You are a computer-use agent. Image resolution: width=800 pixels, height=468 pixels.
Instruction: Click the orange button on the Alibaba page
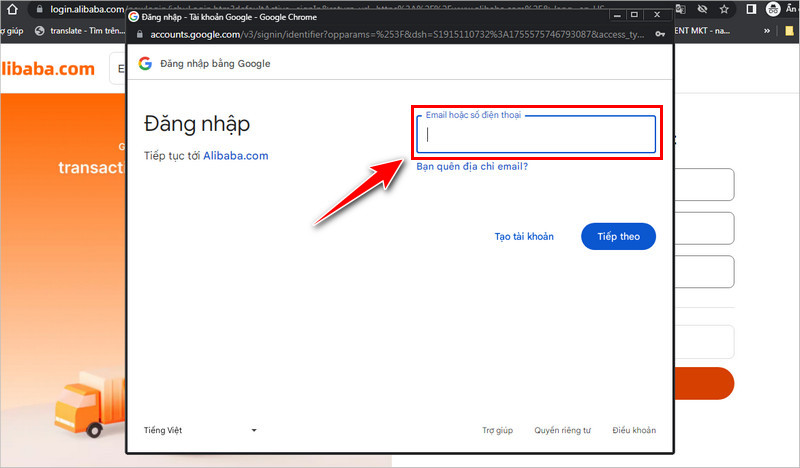point(705,383)
